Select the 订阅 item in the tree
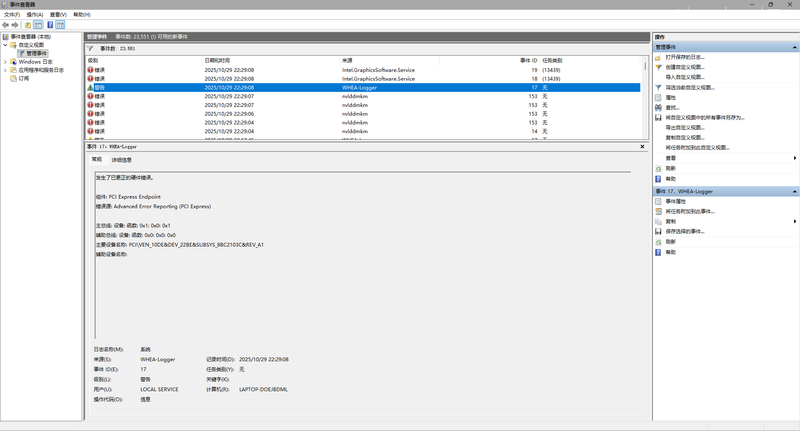Viewport: 800px width, 431px height. pyautogui.click(x=23, y=78)
